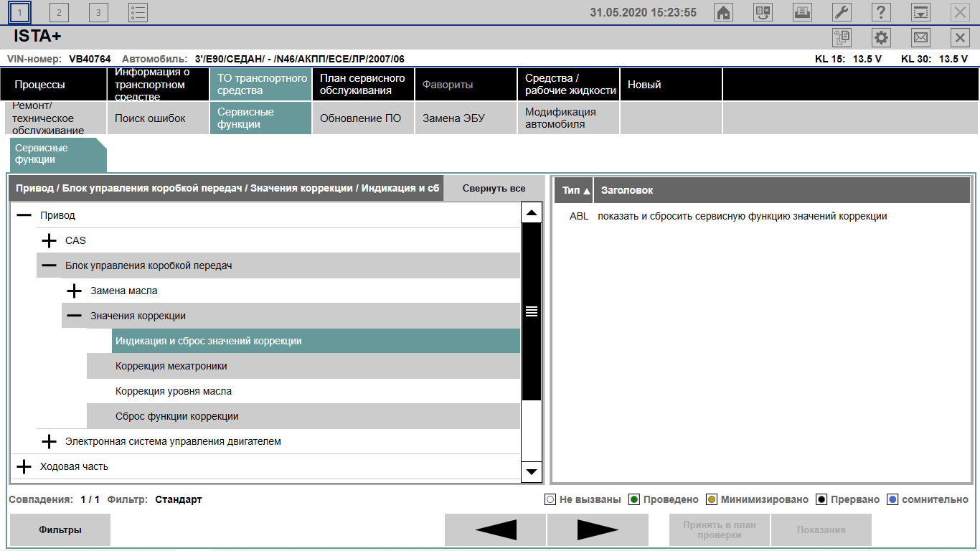The image size is (980, 551).
Task: Collapse Блок управления коробкой передач node
Action: (x=49, y=265)
